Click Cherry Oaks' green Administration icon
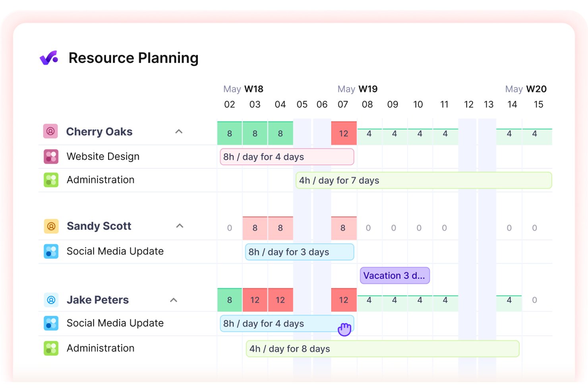Viewport: 588px width, 392px height. point(51,180)
